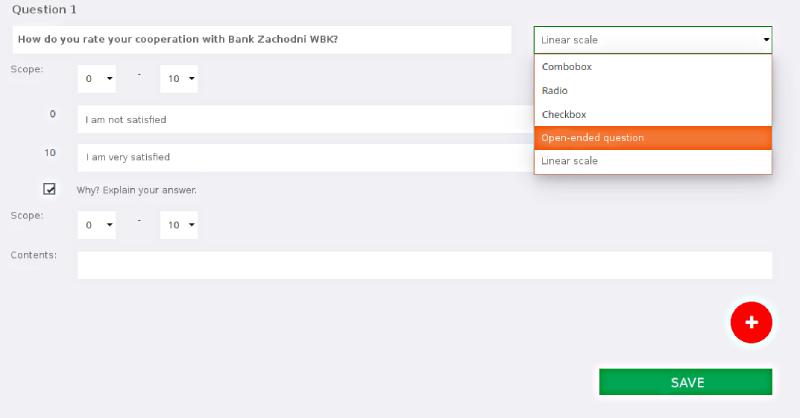This screenshot has width=800, height=418.
Task: Click the red plus add button
Action: click(x=751, y=322)
